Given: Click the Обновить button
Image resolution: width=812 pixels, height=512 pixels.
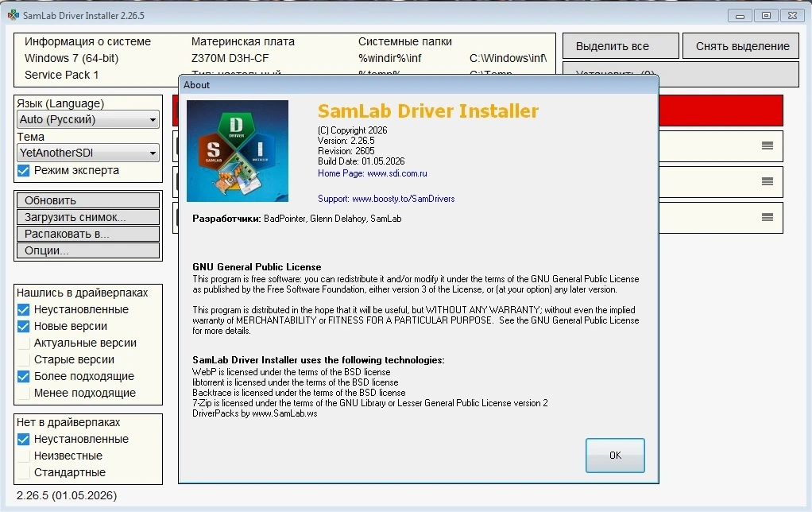Looking at the screenshot, I should click(x=88, y=200).
